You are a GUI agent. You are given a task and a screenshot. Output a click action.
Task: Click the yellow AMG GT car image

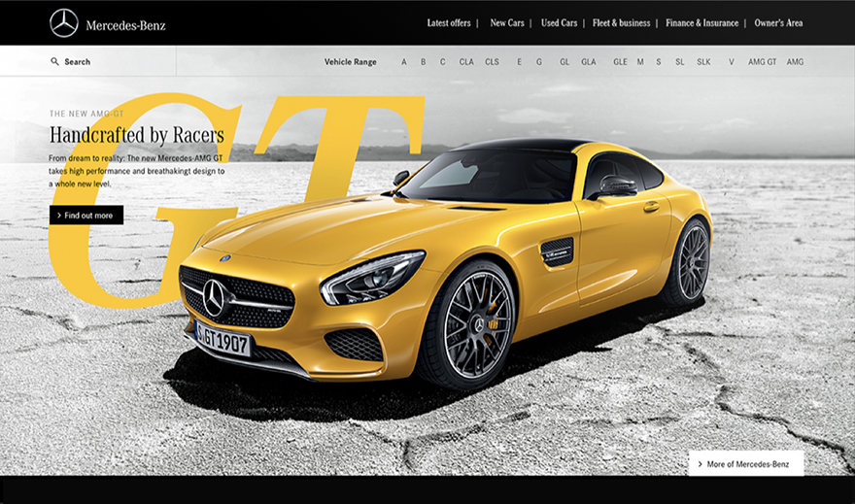(x=444, y=264)
